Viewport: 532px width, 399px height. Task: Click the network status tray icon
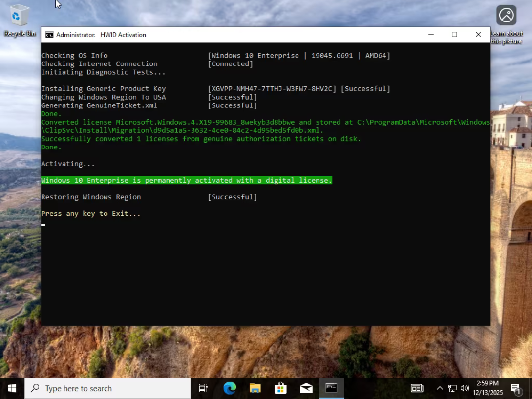[x=452, y=388]
